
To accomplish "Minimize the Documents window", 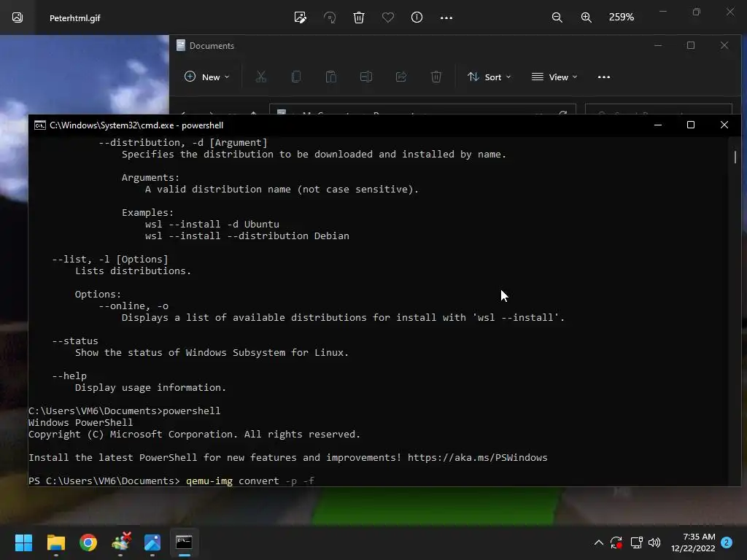I will pos(658,45).
